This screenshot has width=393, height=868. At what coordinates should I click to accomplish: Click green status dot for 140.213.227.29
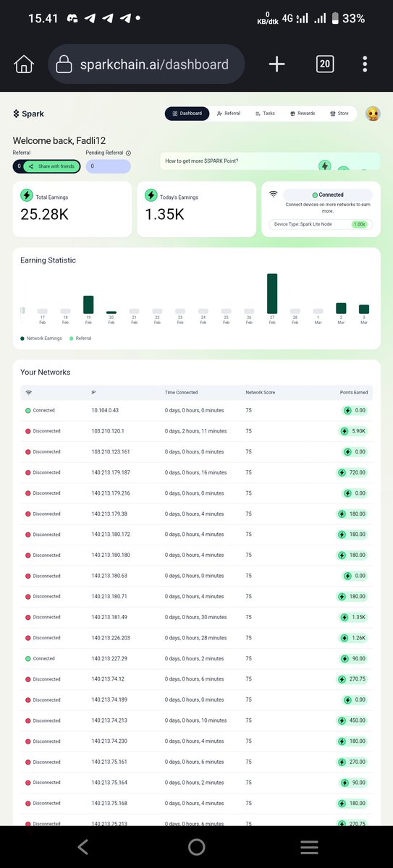[28, 658]
